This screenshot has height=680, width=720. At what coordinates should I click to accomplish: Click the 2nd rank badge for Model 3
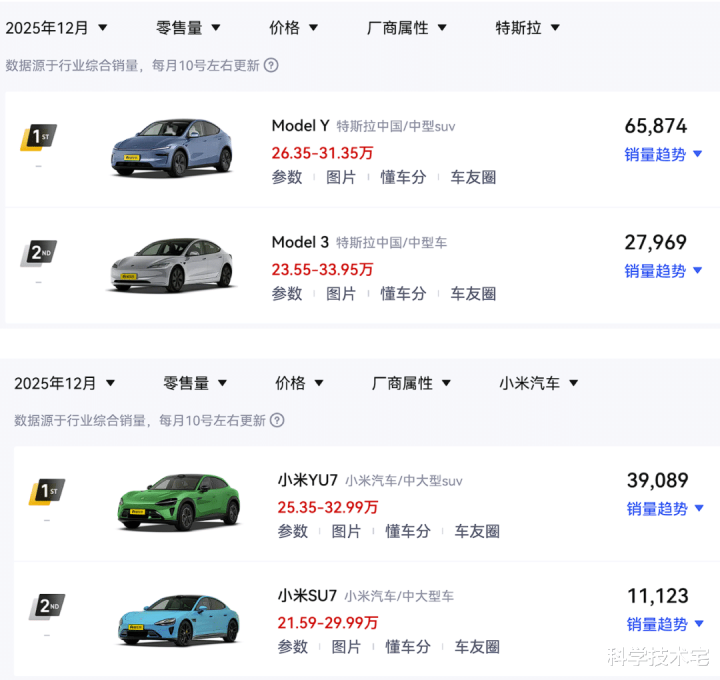click(38, 253)
